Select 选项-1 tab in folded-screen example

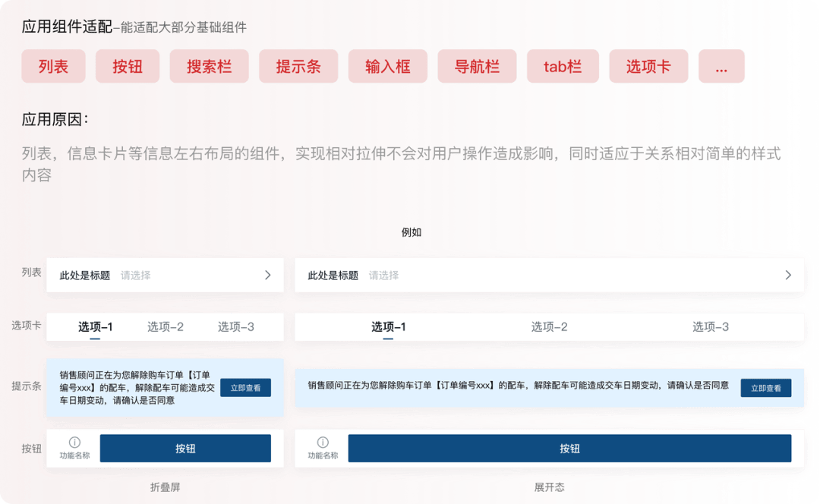pyautogui.click(x=95, y=326)
